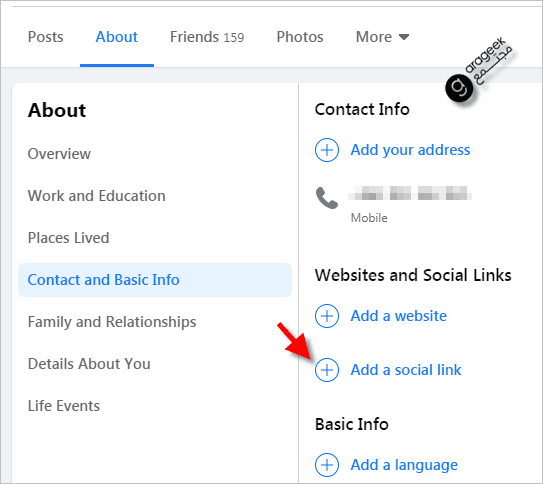This screenshot has height=484, width=543.
Task: Click the plus icon beside Add your address
Action: 327,150
